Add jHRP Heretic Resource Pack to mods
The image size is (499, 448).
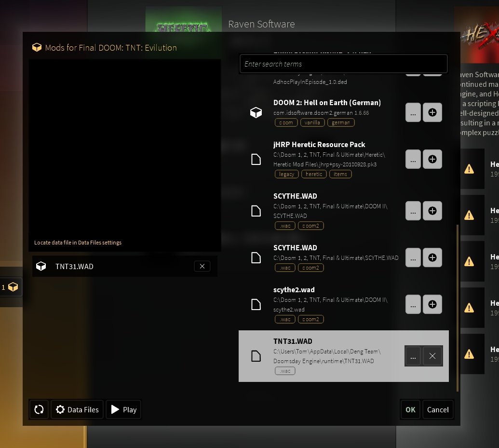coord(432,159)
